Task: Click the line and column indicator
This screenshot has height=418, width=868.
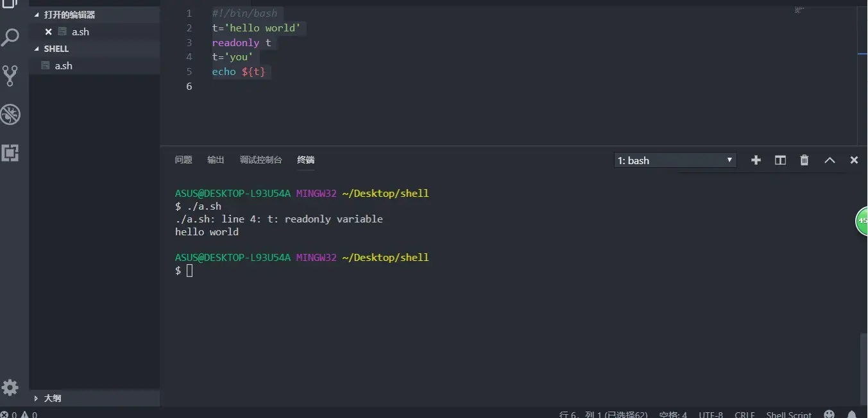Action: point(603,414)
